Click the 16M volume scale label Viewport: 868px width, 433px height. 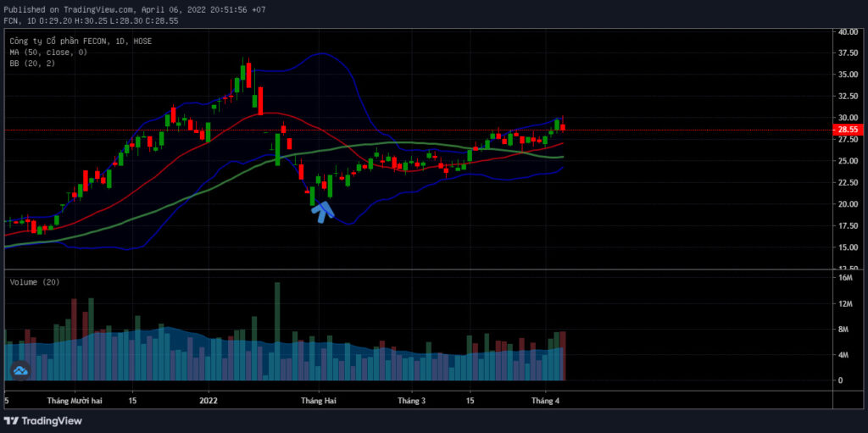coord(845,277)
